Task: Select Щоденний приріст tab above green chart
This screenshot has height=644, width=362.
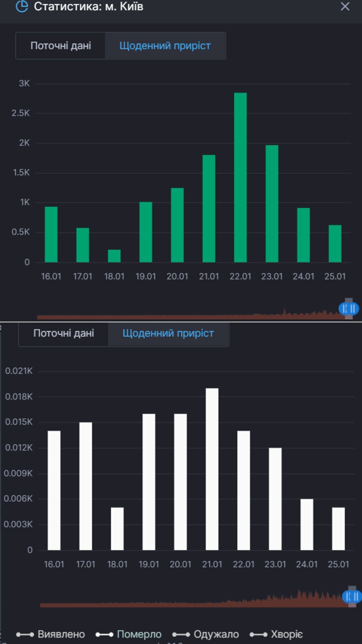Action: [x=165, y=46]
